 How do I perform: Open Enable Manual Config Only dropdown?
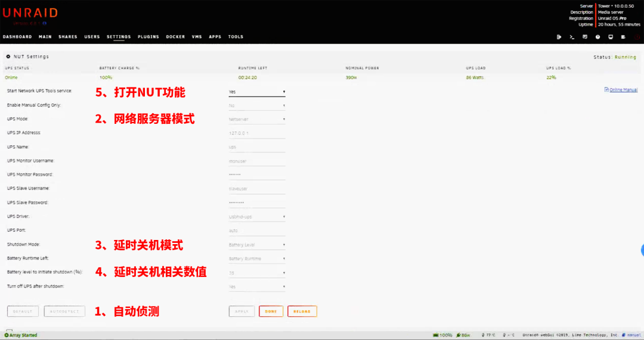click(x=257, y=106)
